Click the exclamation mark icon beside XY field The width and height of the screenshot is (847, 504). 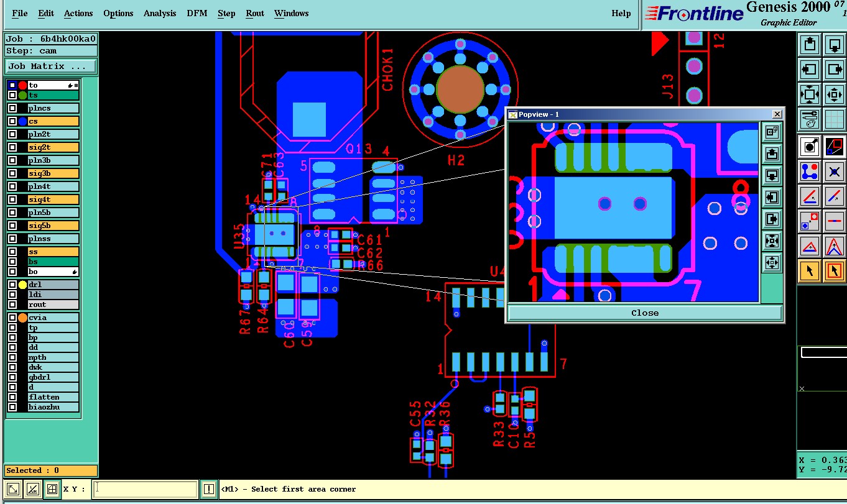209,490
